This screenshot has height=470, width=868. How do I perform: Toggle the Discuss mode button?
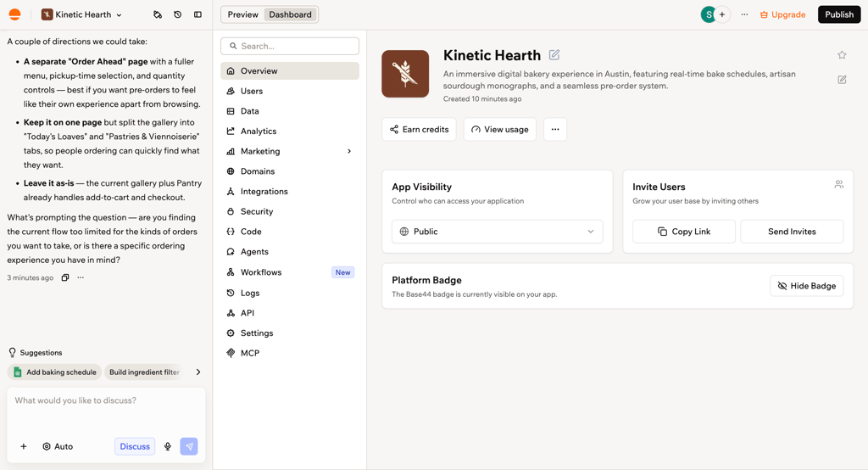coord(135,446)
